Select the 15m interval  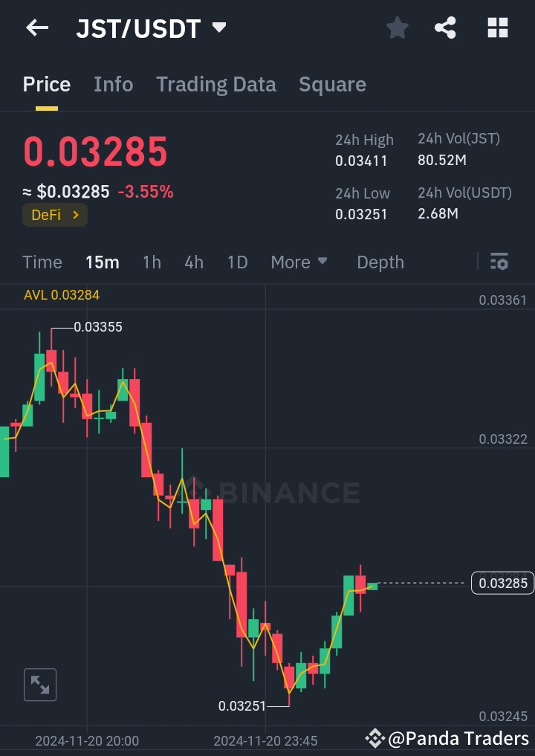[x=103, y=262]
